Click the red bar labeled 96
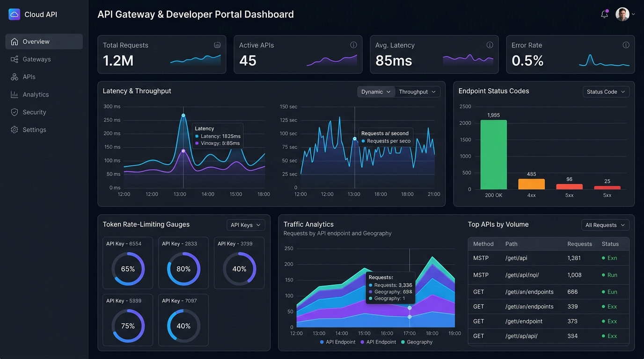The width and height of the screenshot is (644, 359). point(569,187)
